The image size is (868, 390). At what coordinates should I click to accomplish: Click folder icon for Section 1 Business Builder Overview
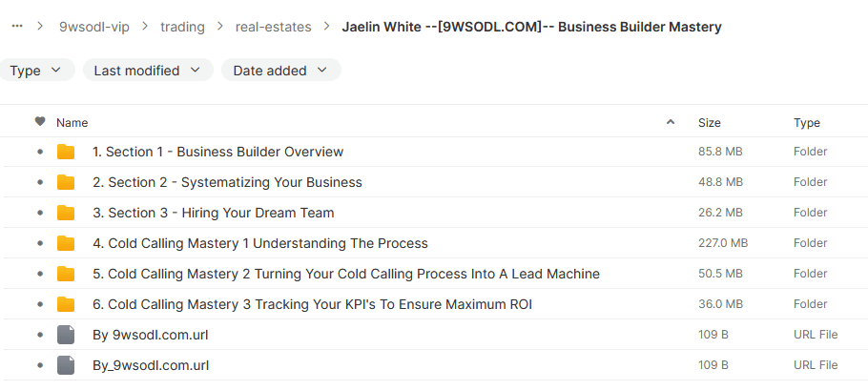click(66, 152)
